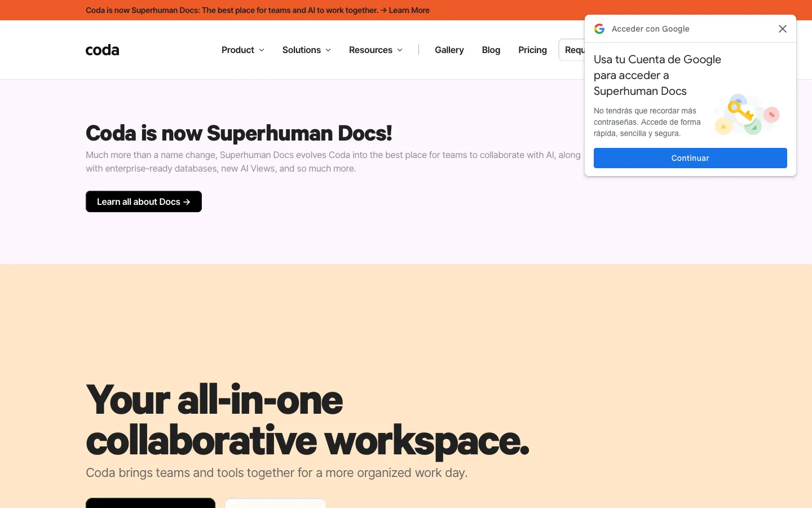The width and height of the screenshot is (812, 508).
Task: Click 'Coda brings teams and tools together' text
Action: pyautogui.click(x=277, y=472)
